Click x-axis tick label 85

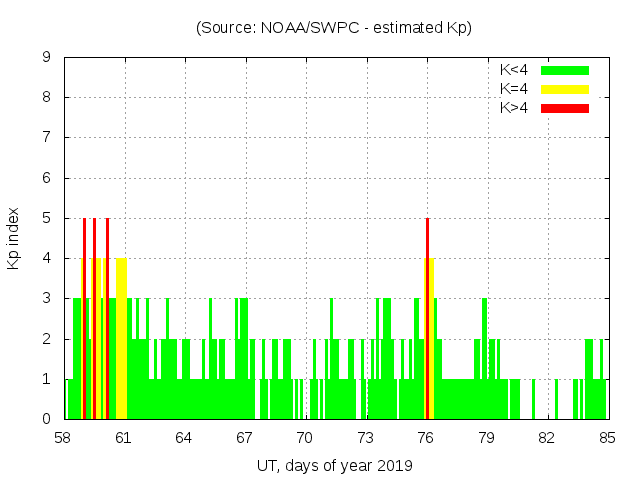point(607,438)
